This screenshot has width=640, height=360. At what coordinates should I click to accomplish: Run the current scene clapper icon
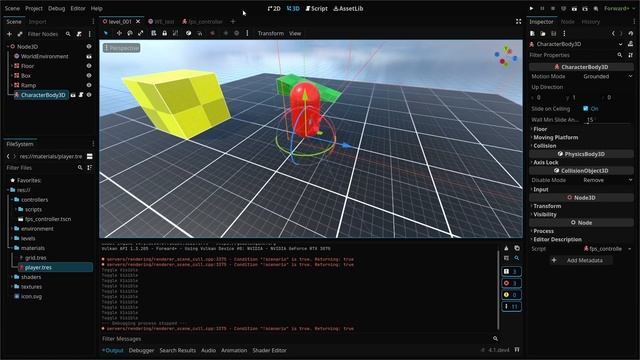click(x=574, y=8)
